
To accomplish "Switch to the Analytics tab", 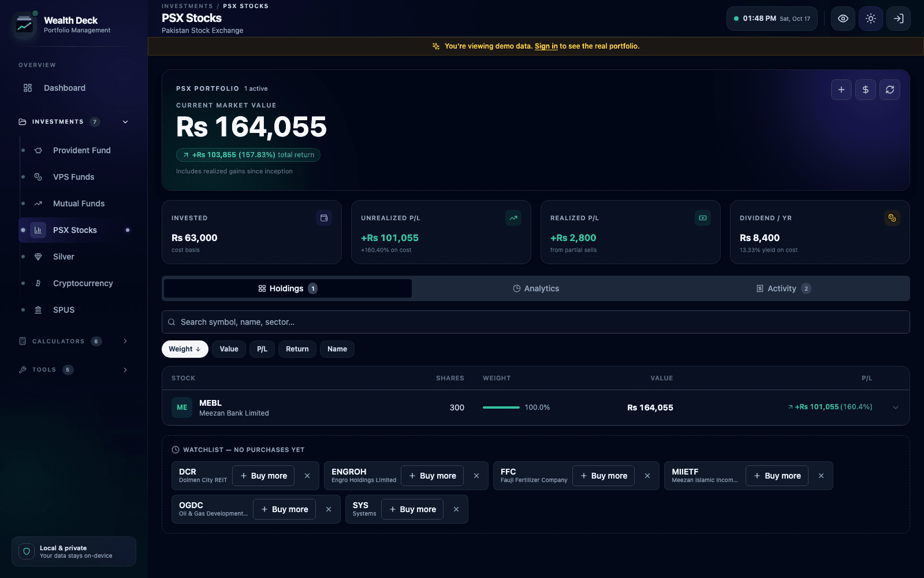I will tap(536, 288).
